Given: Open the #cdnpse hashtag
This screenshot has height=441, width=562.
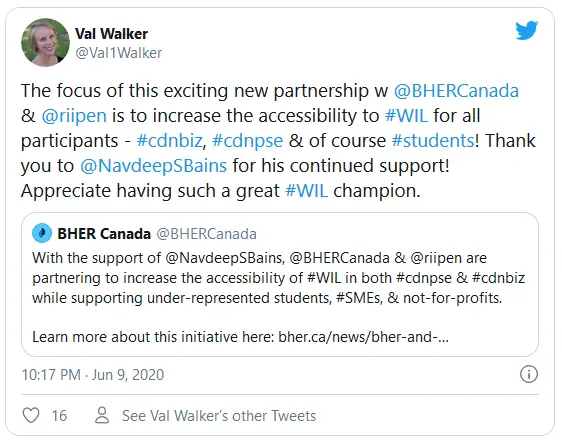Looking at the screenshot, I should pyautogui.click(x=247, y=141).
